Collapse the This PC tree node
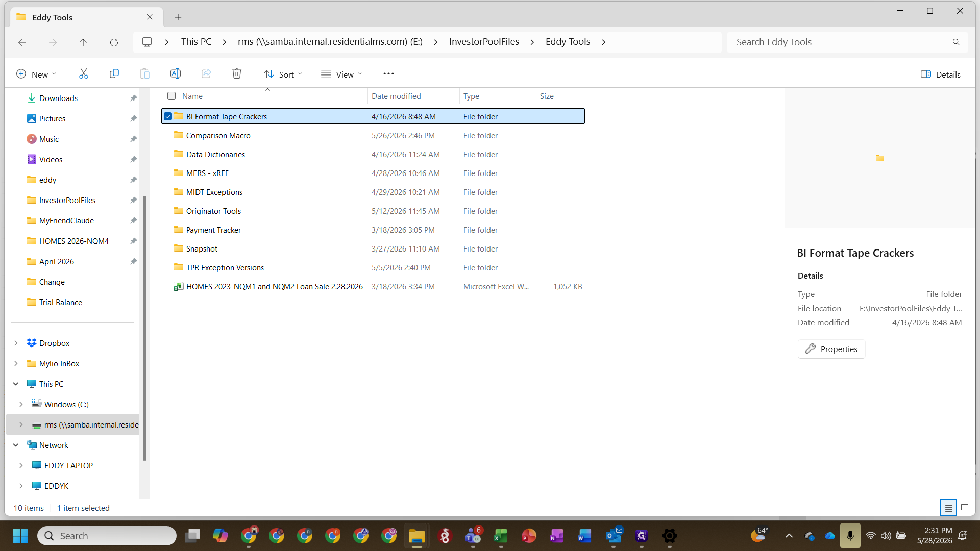 (16, 384)
